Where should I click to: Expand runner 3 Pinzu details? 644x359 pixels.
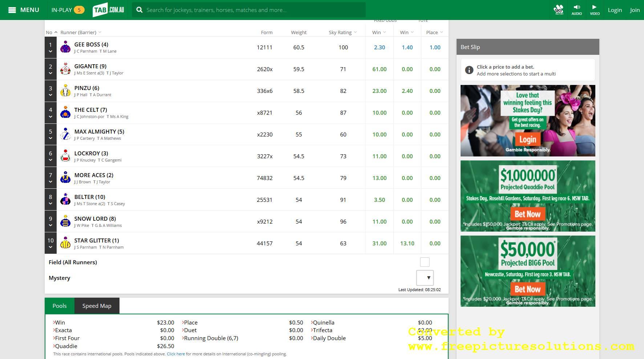tap(50, 95)
